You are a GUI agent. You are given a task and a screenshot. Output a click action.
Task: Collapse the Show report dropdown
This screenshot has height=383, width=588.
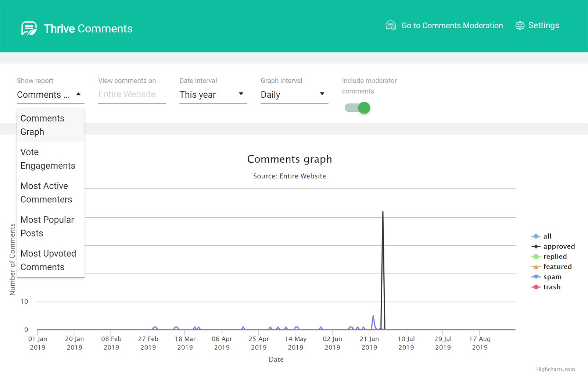pos(51,94)
